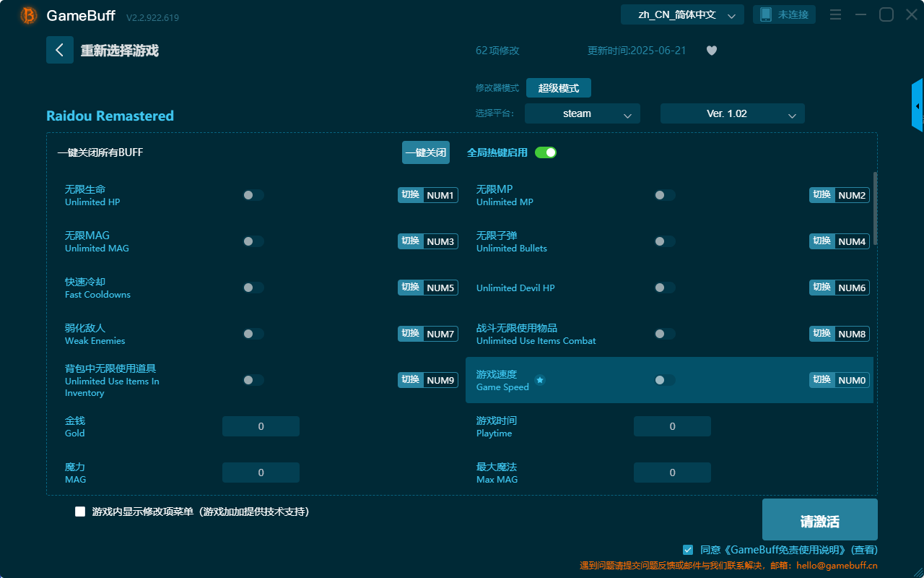Turn on the Game Speed switch
Screen dimensions: 924x578
(664, 379)
